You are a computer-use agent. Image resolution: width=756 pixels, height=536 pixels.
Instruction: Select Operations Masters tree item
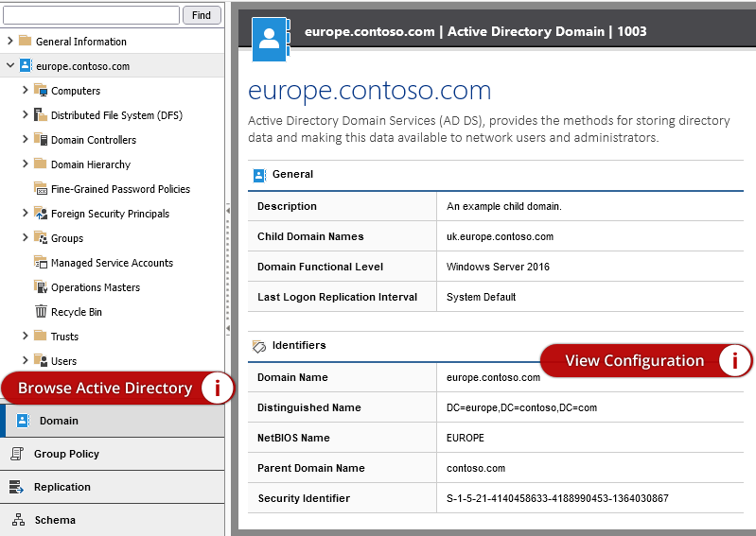click(96, 287)
